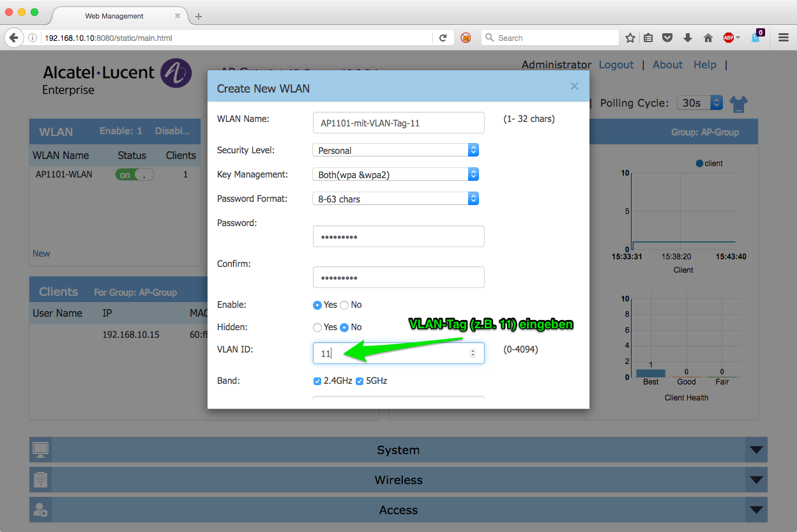Screen dimensions: 797x532
Task: Open the Key Management dropdown
Action: 395,174
